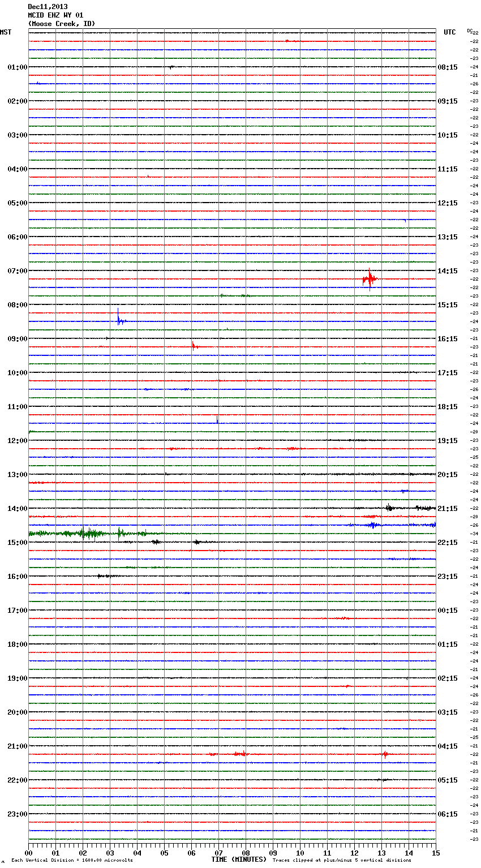Select the 20:00 MST row label
Screen dimensions: 481x868
[x=17, y=712]
